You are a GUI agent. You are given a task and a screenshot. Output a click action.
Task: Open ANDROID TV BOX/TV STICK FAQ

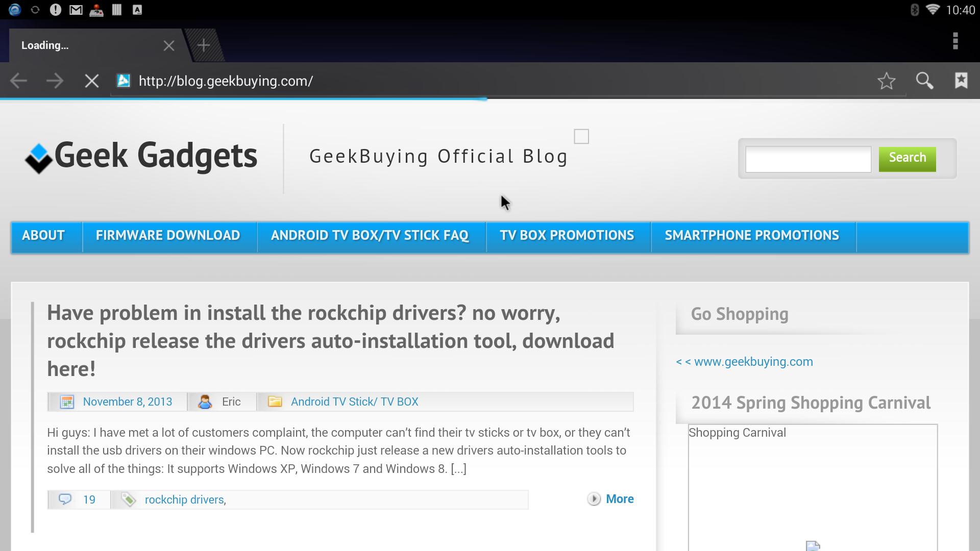coord(370,236)
